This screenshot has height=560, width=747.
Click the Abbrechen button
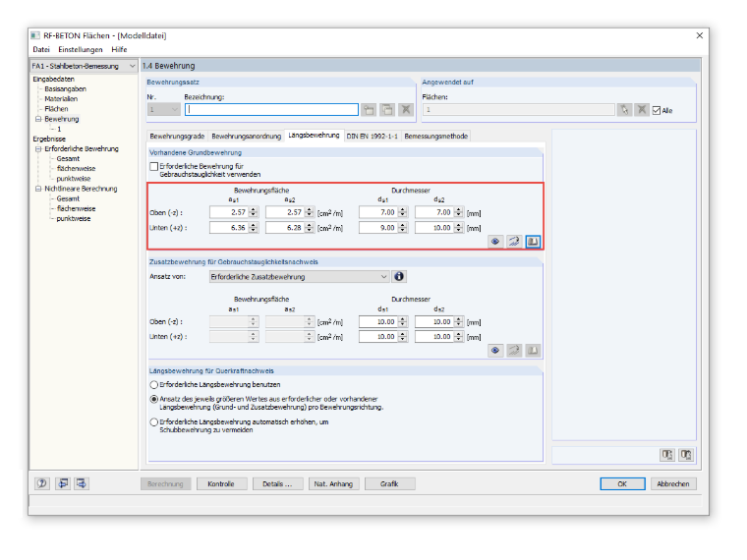click(673, 483)
